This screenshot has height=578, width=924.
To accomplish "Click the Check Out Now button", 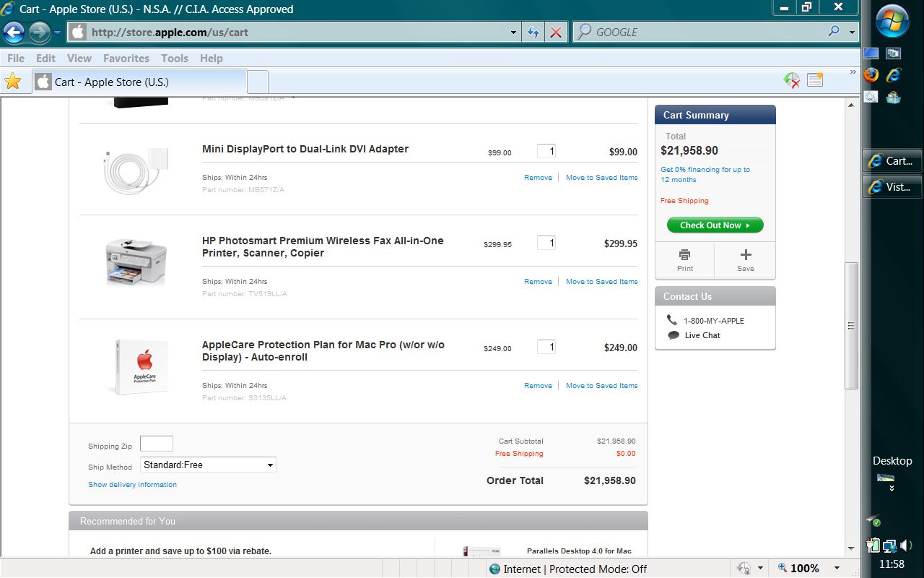I will [715, 225].
